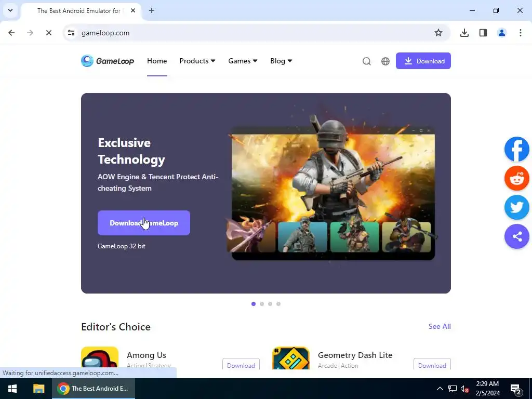
Task: Open the tab search dropdown arrow
Action: click(x=10, y=10)
